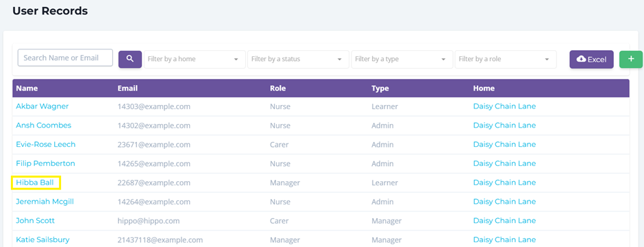
Task: Open the Filter by a home dropdown
Action: point(195,59)
